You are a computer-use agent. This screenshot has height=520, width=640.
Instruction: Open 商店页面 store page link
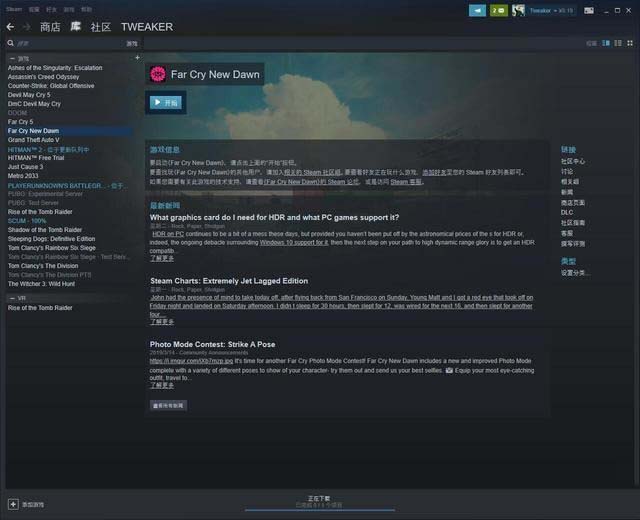(573, 202)
